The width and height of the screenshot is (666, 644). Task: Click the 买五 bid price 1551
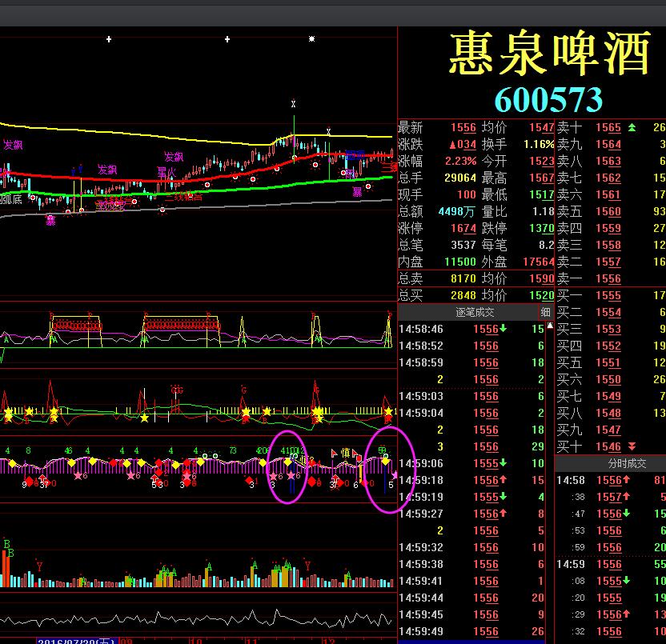[x=608, y=362]
